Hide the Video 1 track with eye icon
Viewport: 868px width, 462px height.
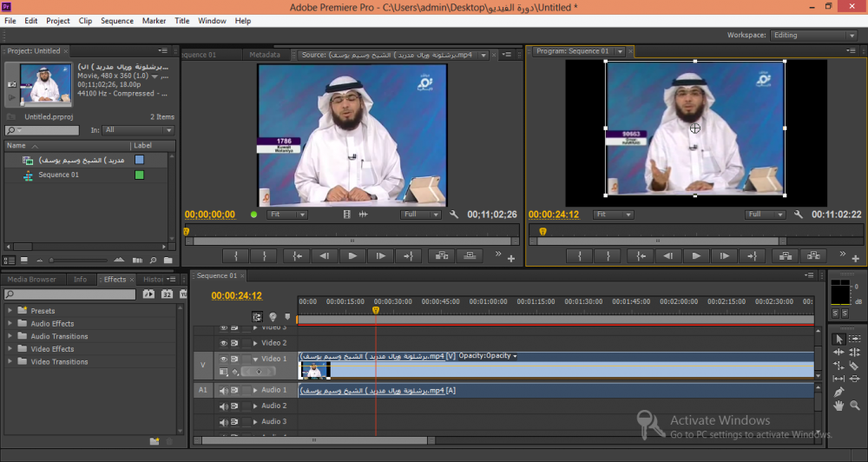(x=223, y=359)
